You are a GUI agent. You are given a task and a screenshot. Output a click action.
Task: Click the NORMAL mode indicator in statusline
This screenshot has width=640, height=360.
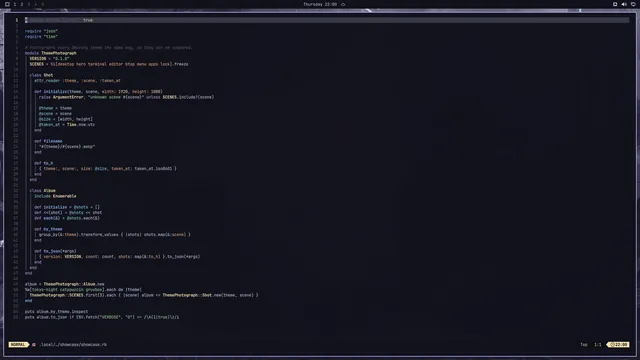tap(18, 344)
